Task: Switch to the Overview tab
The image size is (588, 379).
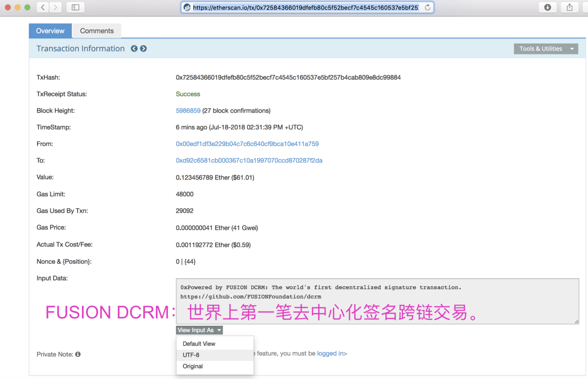Action: point(50,31)
